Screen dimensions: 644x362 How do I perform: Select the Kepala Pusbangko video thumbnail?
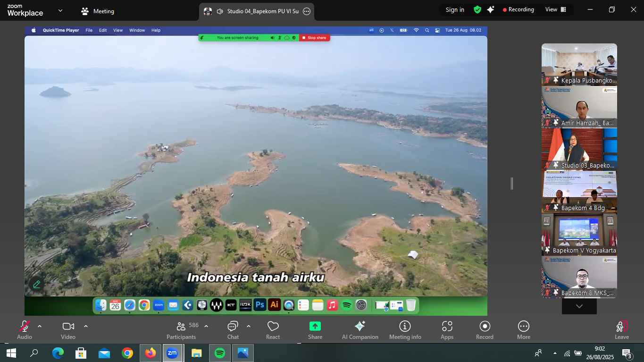click(x=579, y=65)
